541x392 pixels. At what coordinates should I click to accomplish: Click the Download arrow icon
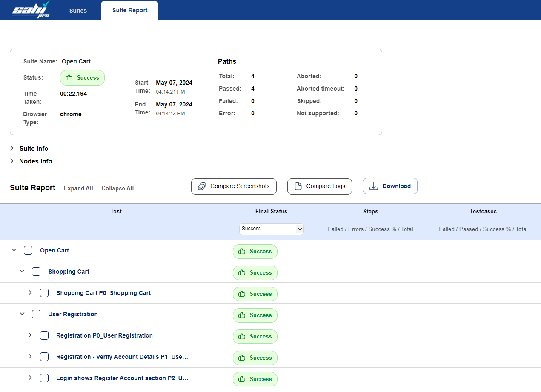pyautogui.click(x=373, y=186)
